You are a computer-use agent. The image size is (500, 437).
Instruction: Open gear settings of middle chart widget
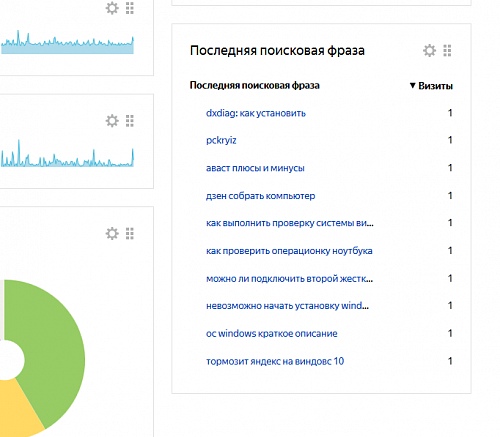tap(112, 121)
